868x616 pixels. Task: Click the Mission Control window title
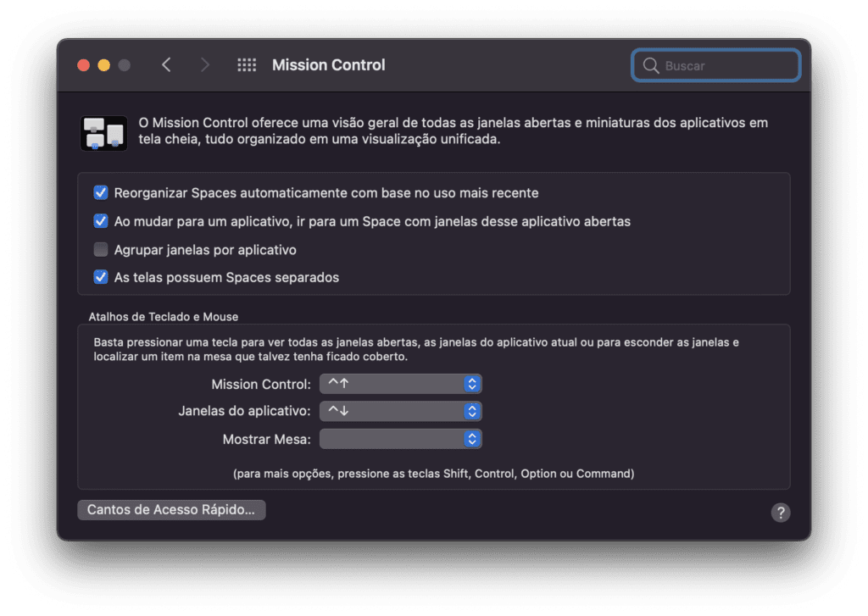pyautogui.click(x=329, y=65)
